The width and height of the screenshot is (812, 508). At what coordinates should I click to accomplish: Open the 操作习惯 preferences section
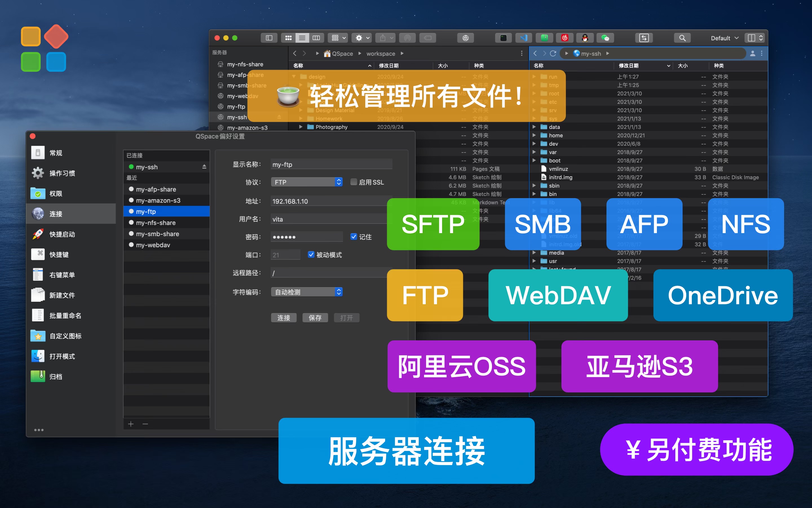click(71, 173)
